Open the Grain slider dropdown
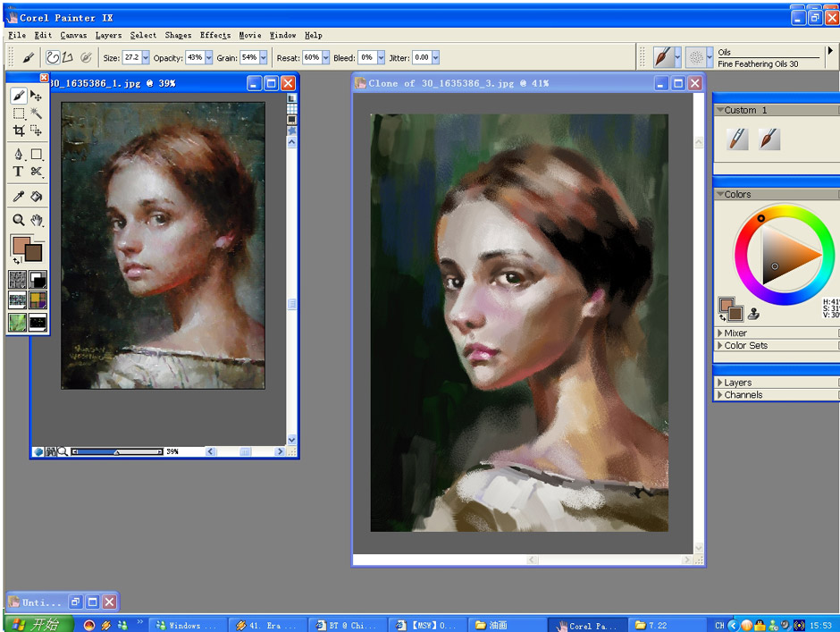 [264, 57]
